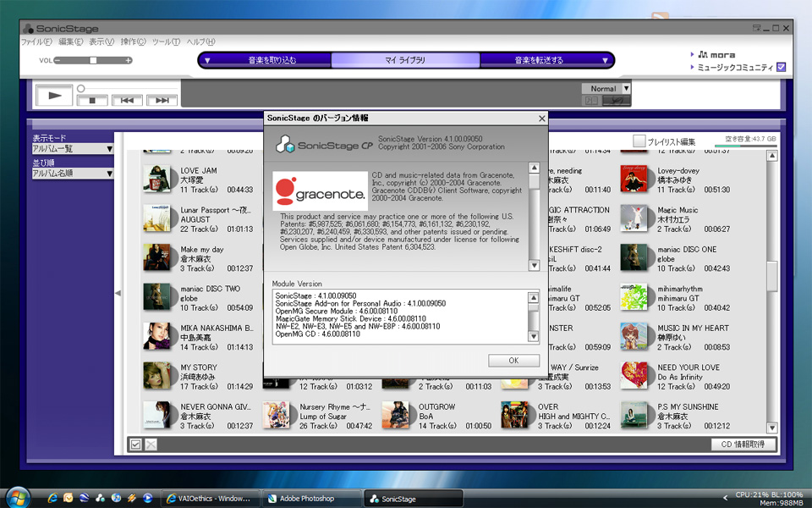Select the maniac DISC TWO album cover

coord(156,297)
